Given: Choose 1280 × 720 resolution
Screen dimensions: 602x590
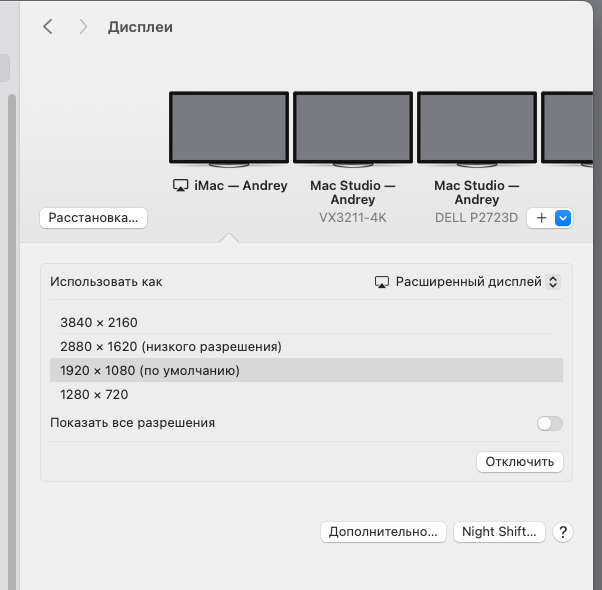Looking at the screenshot, I should click(306, 394).
